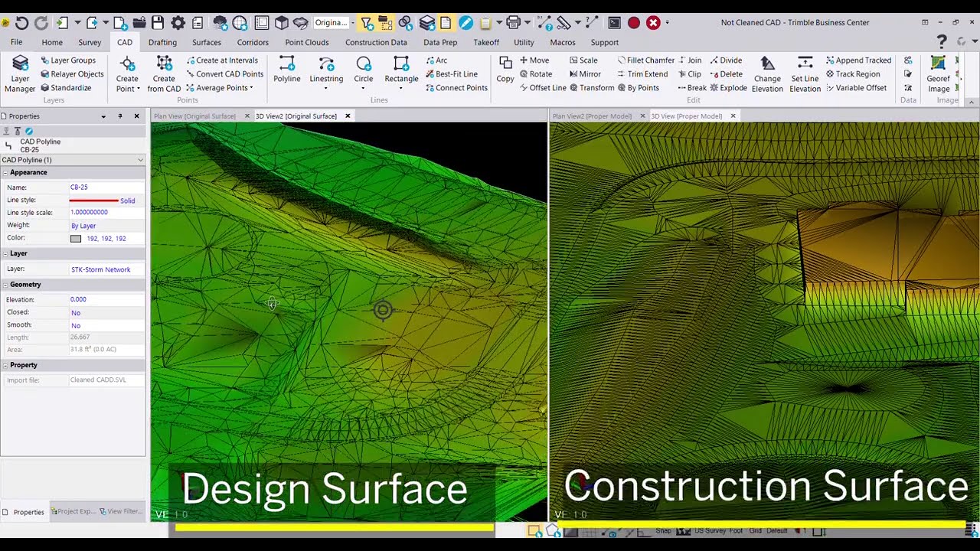Click the Open project folder icon
The width and height of the screenshot is (980, 551).
click(139, 23)
